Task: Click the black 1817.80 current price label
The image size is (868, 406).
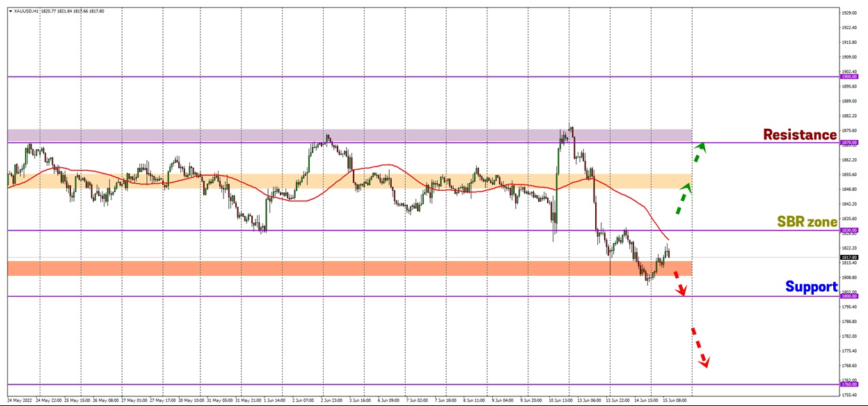Action: [848, 257]
